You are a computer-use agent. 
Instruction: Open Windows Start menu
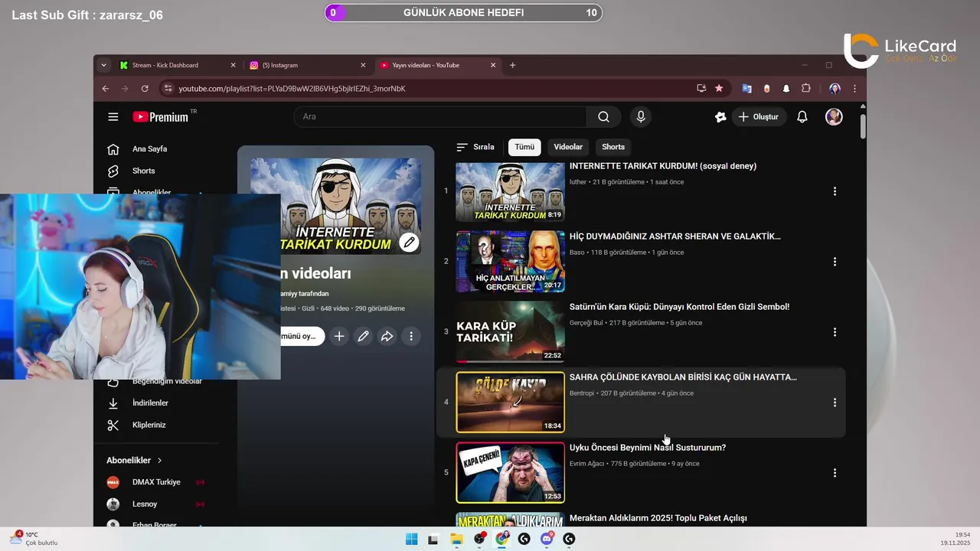point(411,539)
